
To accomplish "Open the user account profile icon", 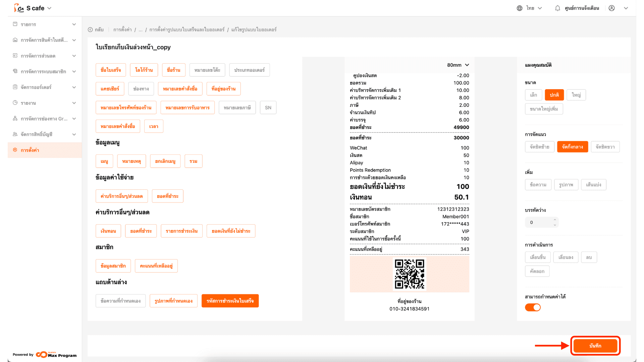I will click(611, 8).
